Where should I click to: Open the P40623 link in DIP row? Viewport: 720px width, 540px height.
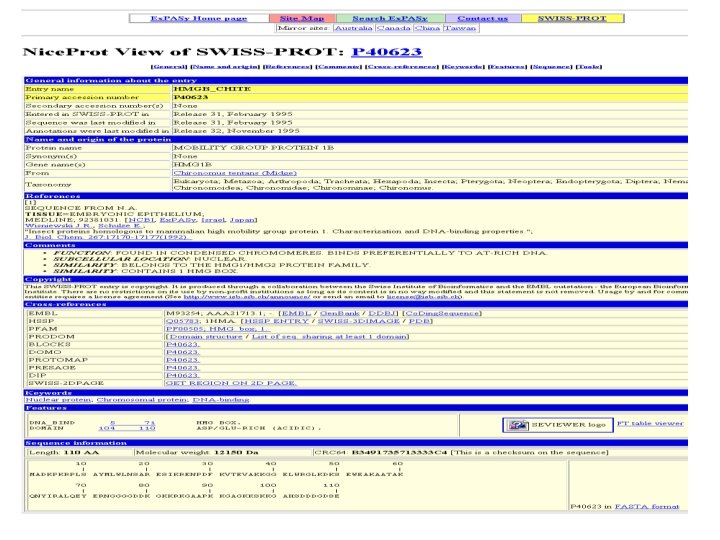pyautogui.click(x=182, y=376)
